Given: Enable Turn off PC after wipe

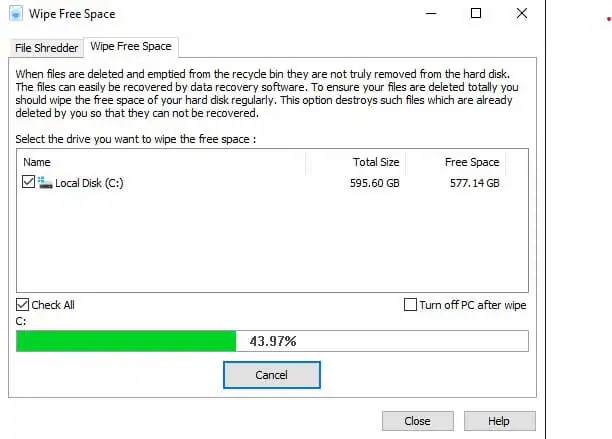Looking at the screenshot, I should pos(410,305).
